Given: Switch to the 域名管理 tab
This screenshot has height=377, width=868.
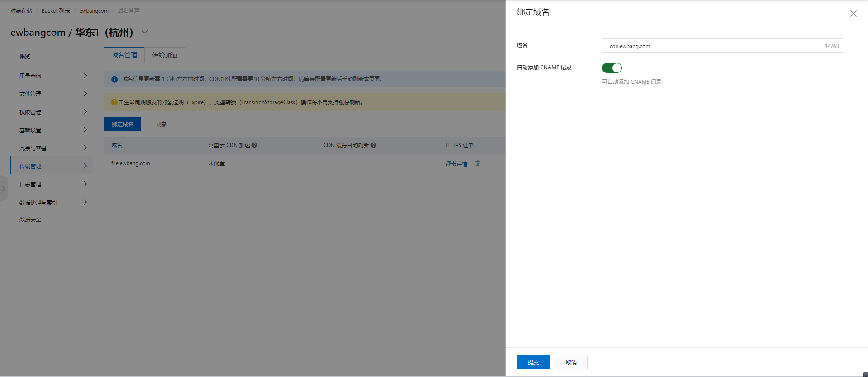Looking at the screenshot, I should click(x=124, y=55).
